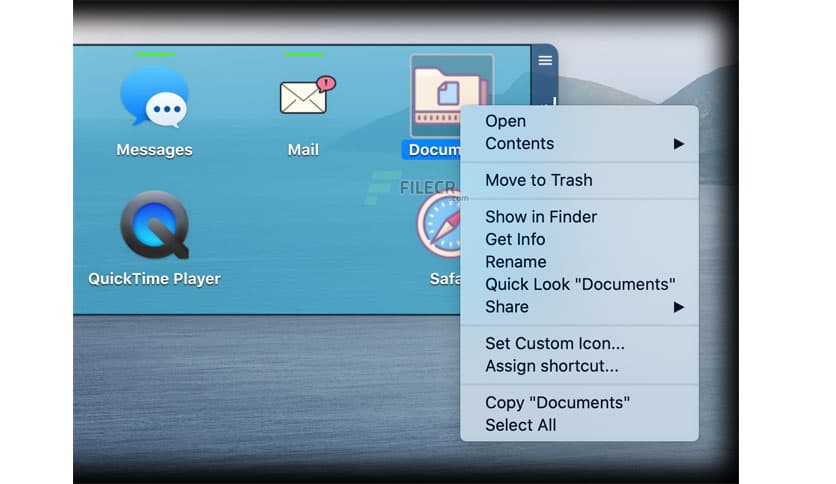Click the Messages label text
Viewport: 836px width, 484px height.
(154, 150)
